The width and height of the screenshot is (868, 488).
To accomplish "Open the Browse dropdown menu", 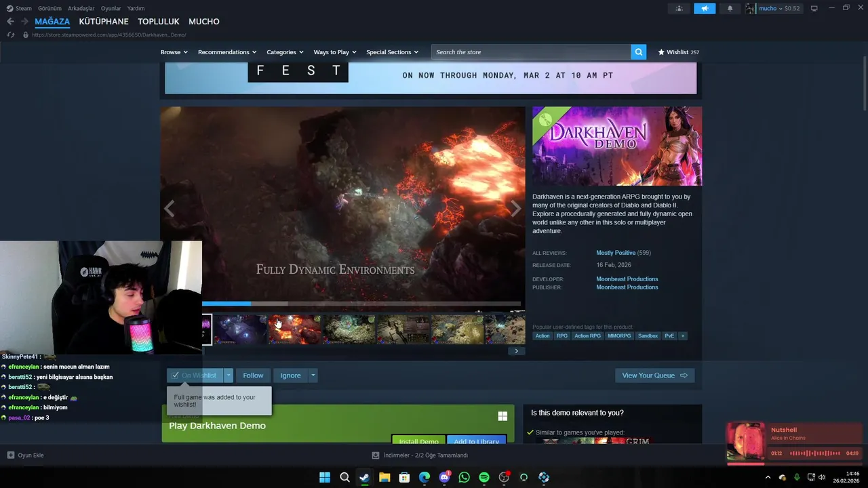I will tap(174, 52).
